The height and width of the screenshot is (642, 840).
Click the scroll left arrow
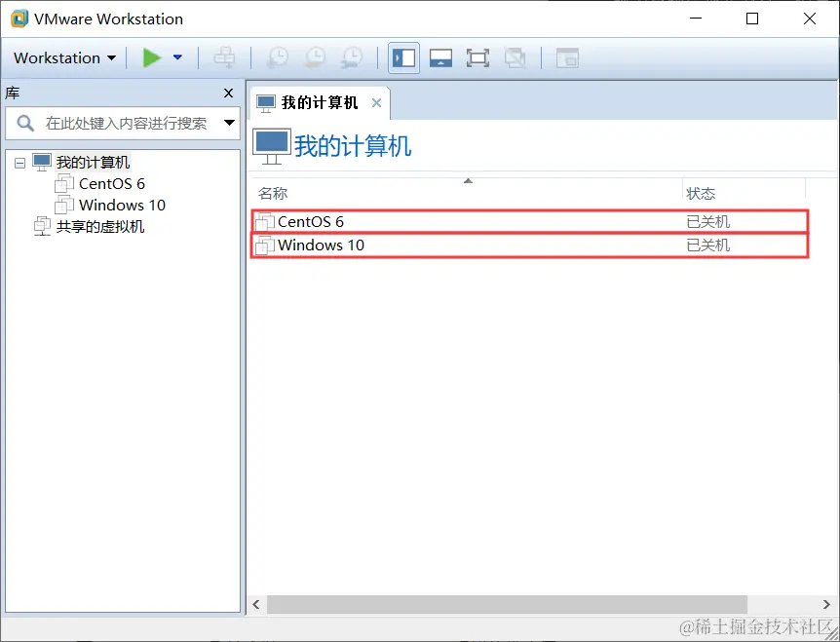tap(256, 604)
